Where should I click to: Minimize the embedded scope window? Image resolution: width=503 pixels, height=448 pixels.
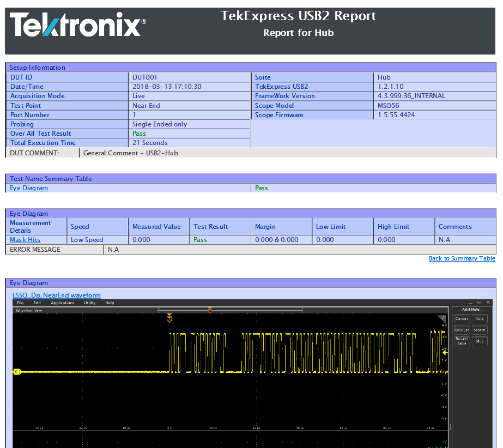tap(470, 302)
